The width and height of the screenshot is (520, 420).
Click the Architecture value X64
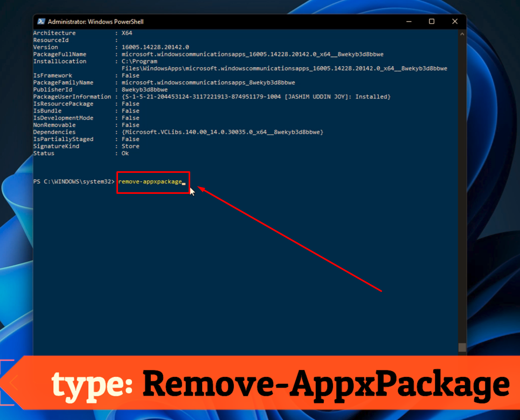pos(127,33)
